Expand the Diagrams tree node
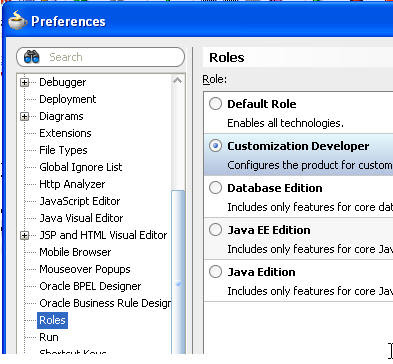 [x=24, y=116]
